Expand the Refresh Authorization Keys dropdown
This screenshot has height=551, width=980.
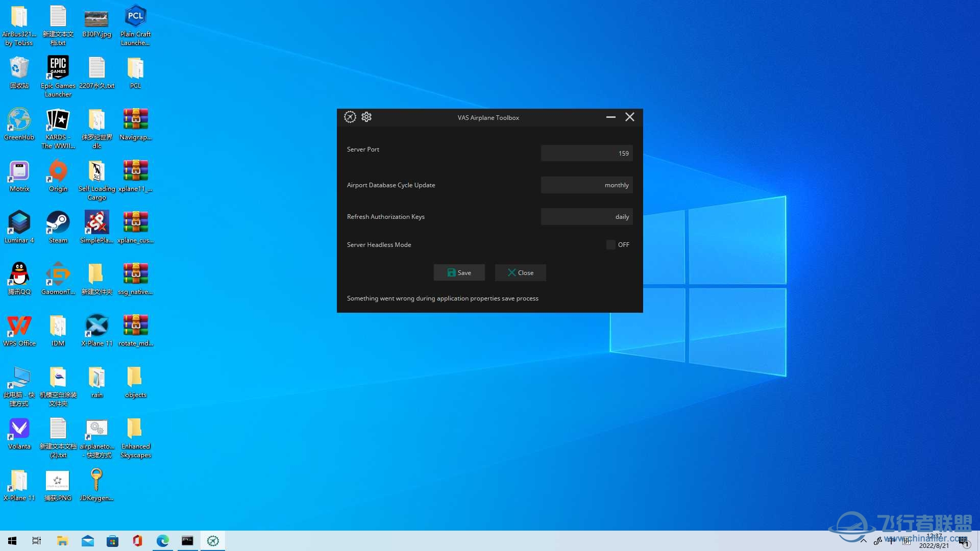pyautogui.click(x=585, y=216)
